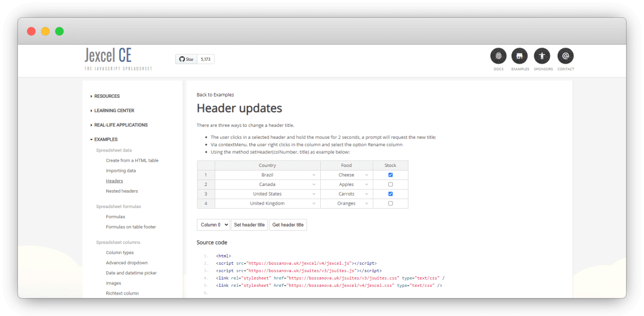Open Column types sidebar item

pos(119,253)
